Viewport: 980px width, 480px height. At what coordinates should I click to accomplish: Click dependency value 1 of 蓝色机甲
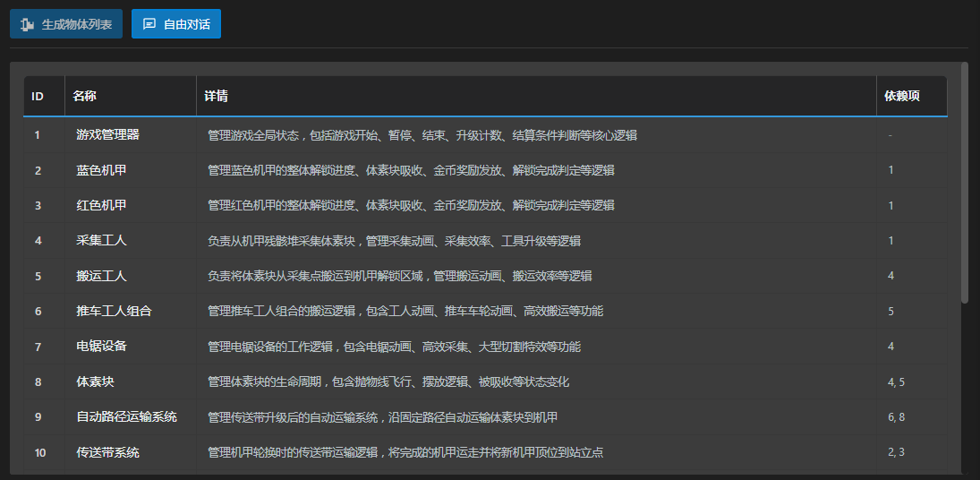891,170
